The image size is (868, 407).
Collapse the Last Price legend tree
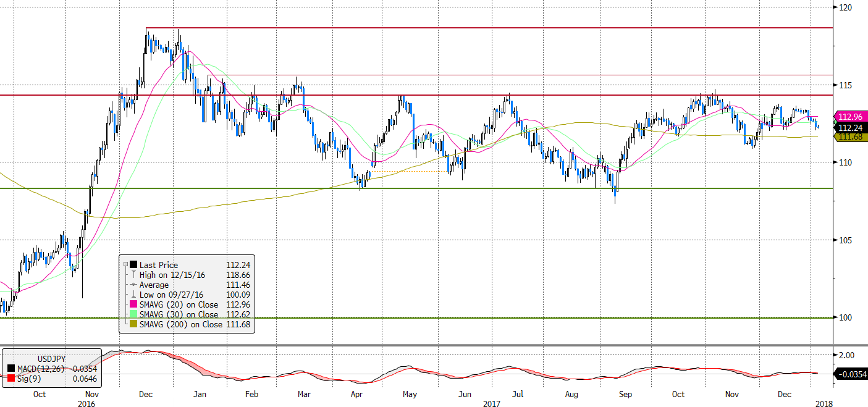tap(125, 265)
